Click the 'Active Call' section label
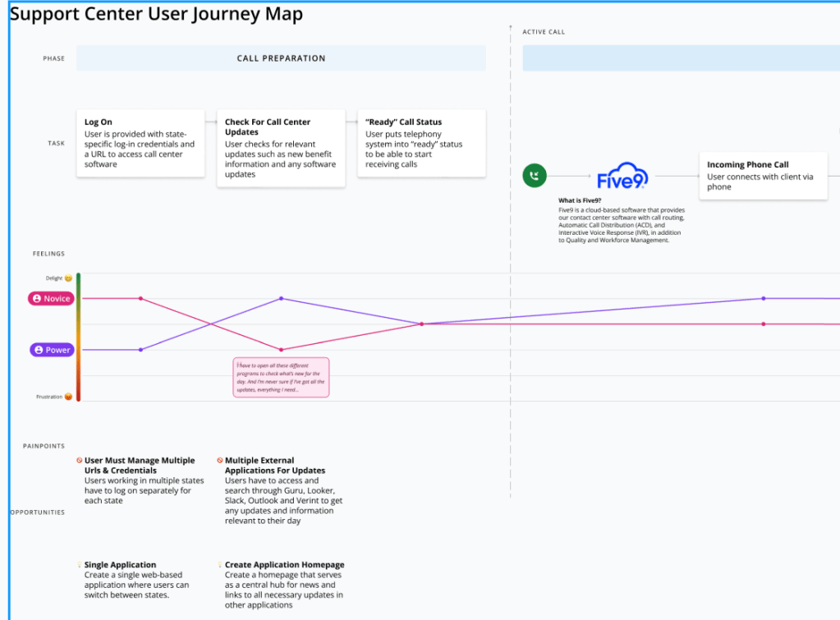The height and width of the screenshot is (620, 840). pos(544,32)
